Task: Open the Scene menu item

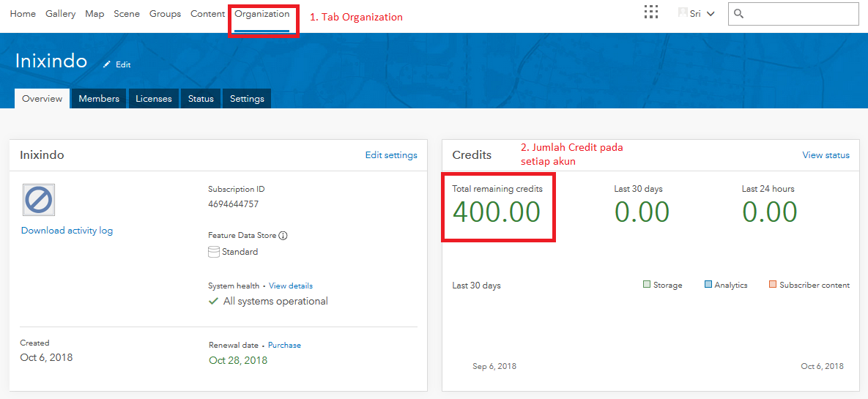Action: pyautogui.click(x=127, y=14)
